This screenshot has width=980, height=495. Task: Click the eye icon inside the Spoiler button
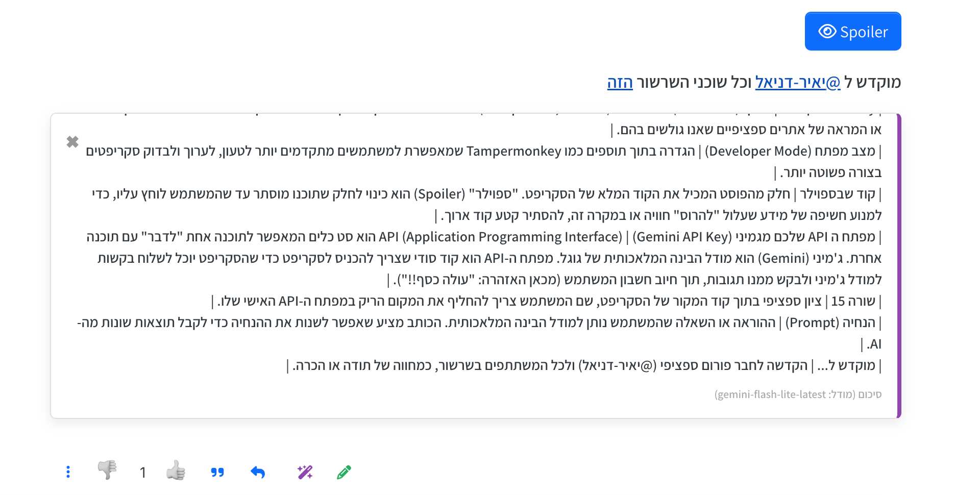pos(828,31)
